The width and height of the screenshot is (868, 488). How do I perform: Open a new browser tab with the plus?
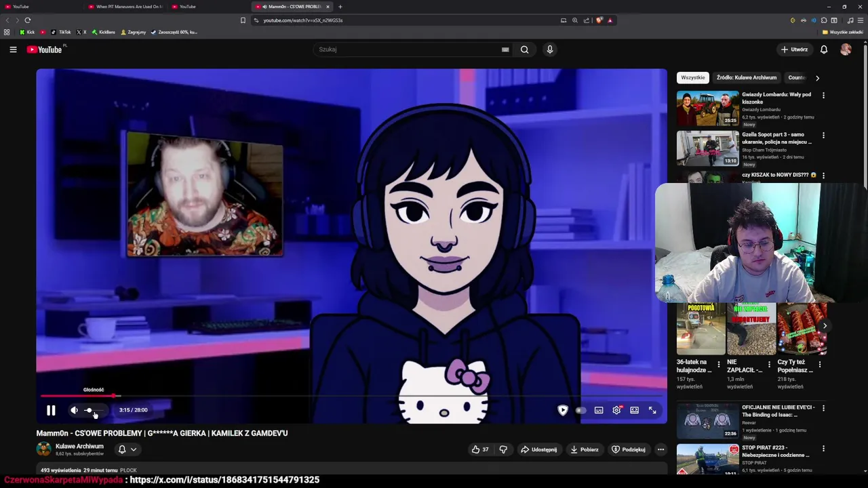click(x=340, y=7)
